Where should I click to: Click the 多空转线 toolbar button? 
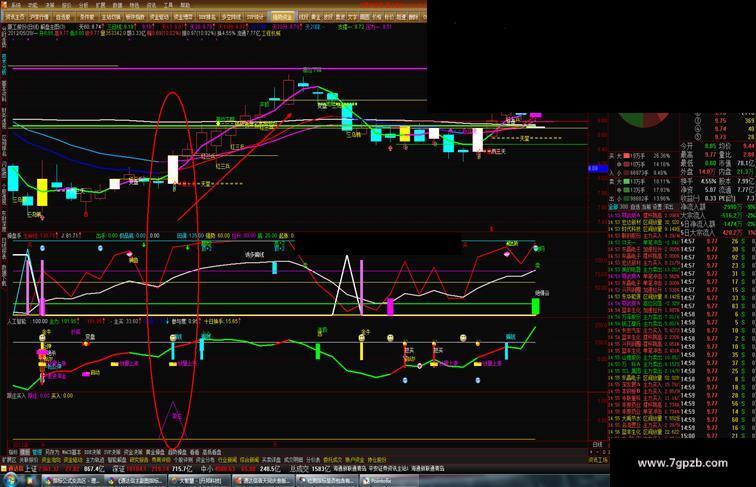(231, 17)
